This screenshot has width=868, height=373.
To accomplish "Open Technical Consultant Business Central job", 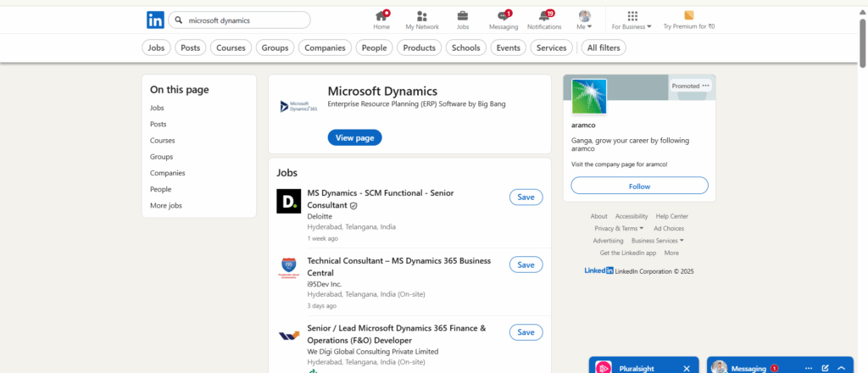I will (x=399, y=267).
